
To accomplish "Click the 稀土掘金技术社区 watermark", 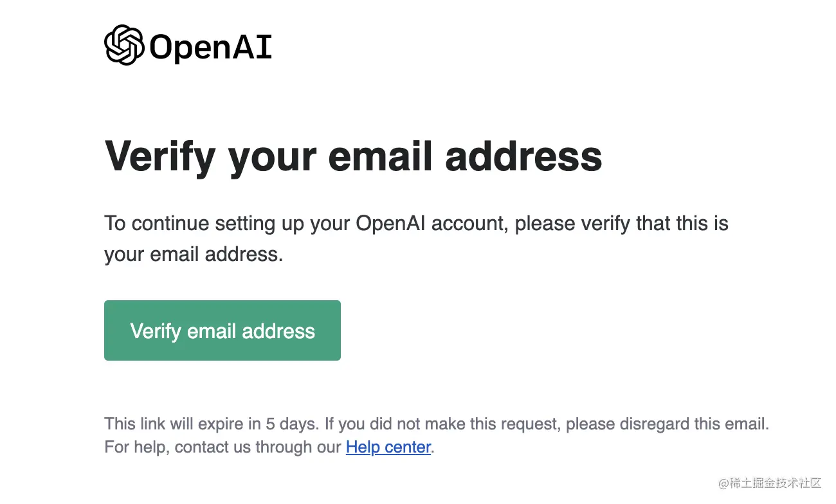I will click(777, 483).
